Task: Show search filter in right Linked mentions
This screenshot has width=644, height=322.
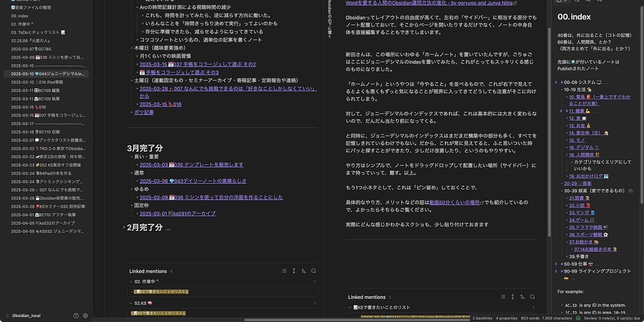Action: 532,297
